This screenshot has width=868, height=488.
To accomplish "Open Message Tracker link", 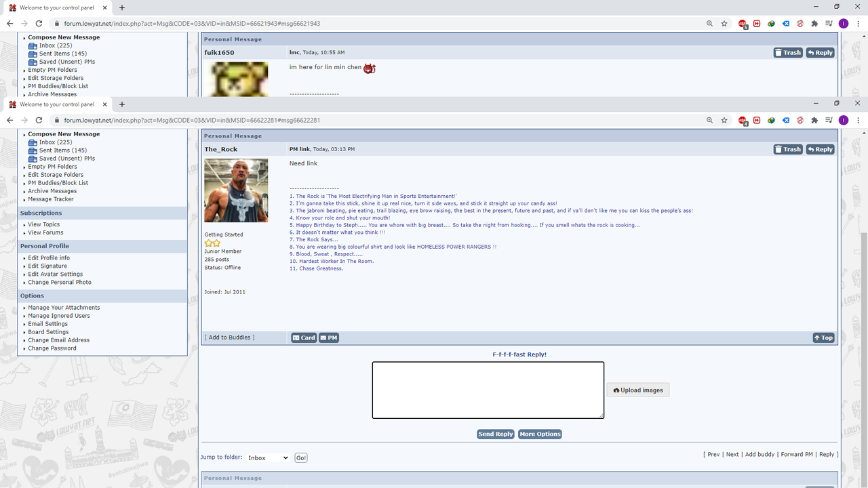I will [51, 199].
